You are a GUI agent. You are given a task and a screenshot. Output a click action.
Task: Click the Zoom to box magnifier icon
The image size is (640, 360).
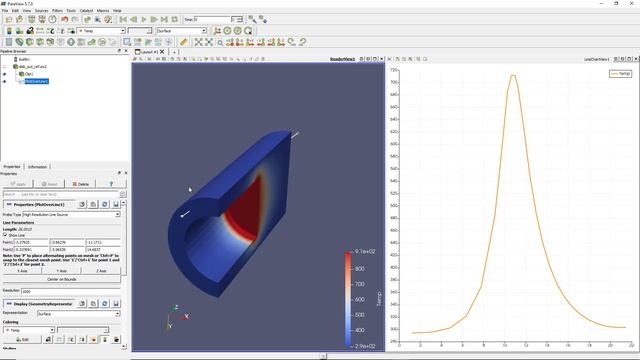point(220,42)
